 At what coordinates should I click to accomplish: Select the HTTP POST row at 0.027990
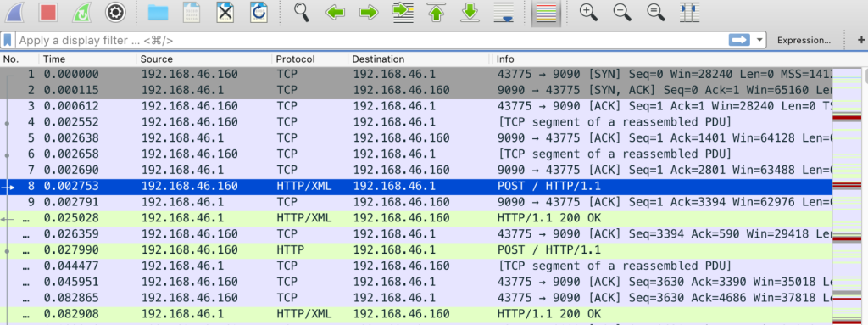coord(415,250)
